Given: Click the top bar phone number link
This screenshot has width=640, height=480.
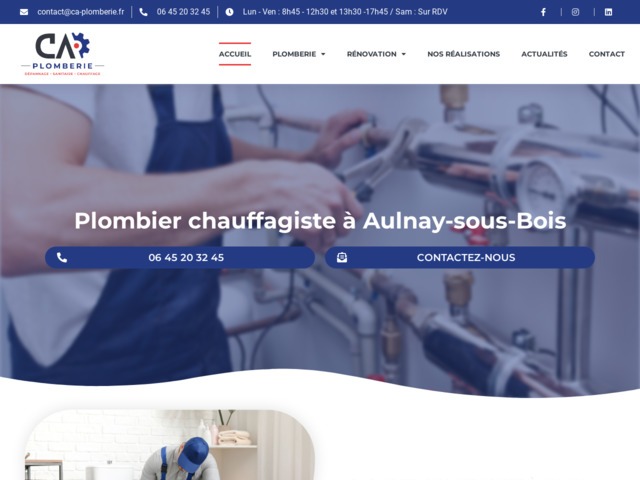Looking at the screenshot, I should tap(183, 12).
